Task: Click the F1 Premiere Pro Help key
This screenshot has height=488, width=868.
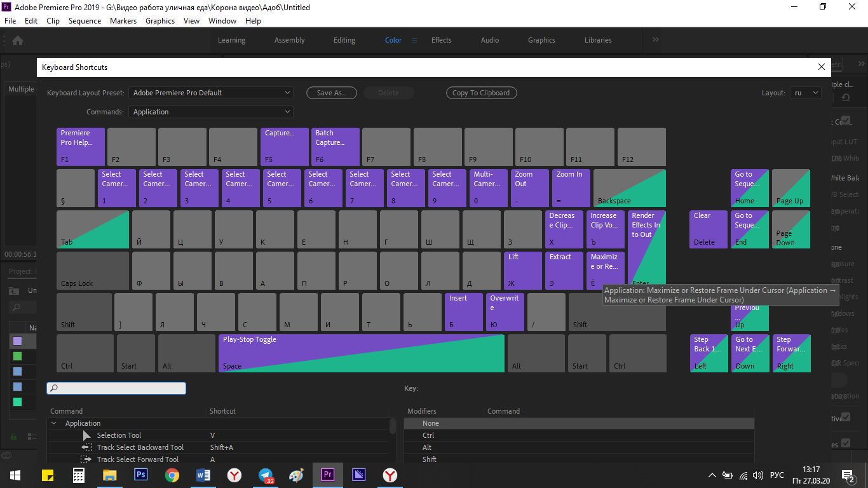Action: (81, 147)
